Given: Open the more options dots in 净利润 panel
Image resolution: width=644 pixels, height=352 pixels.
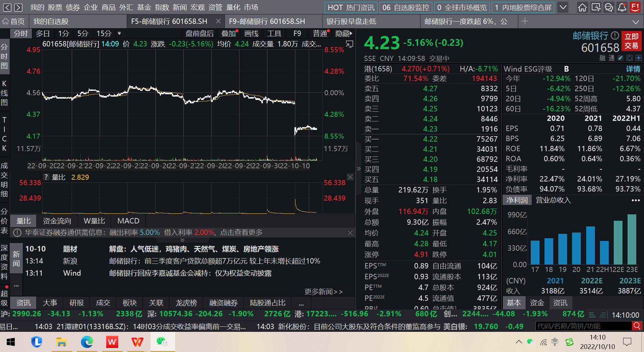Looking at the screenshot, I should click(x=635, y=200).
